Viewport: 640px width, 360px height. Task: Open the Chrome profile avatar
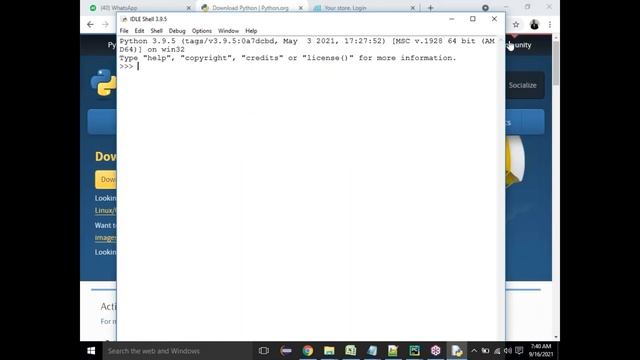click(534, 25)
